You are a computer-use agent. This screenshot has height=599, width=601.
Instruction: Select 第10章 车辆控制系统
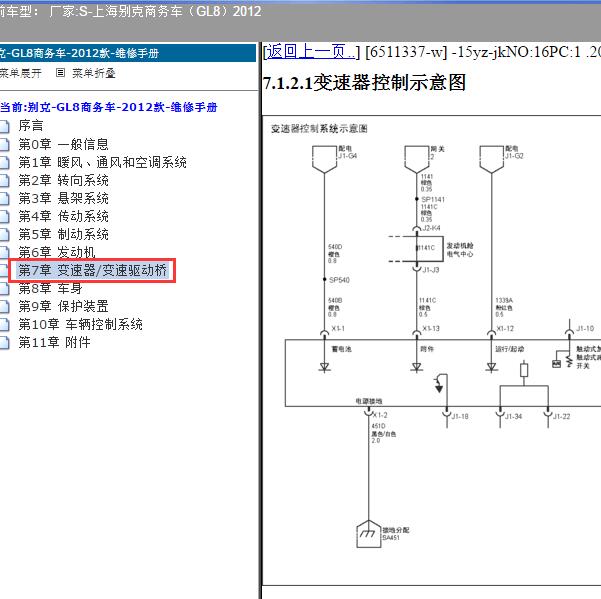80,324
